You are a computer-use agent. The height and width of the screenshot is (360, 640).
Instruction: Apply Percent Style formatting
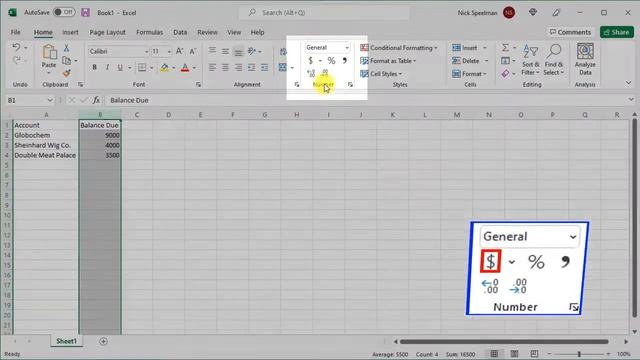331,61
